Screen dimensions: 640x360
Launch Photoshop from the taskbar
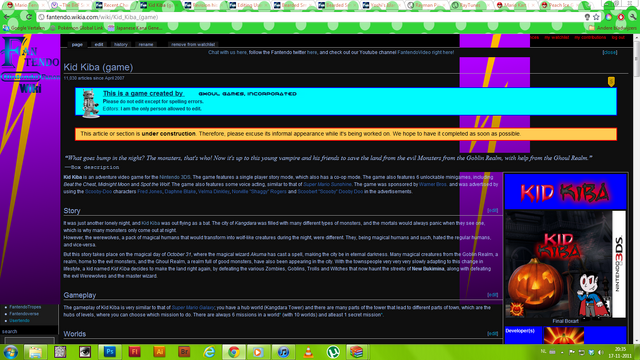tap(110, 352)
